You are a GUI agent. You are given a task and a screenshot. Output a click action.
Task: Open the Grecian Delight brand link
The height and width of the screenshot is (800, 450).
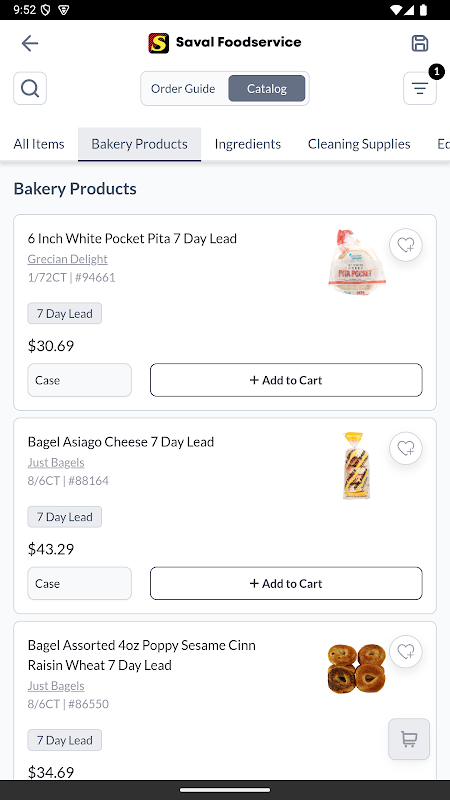[67, 259]
